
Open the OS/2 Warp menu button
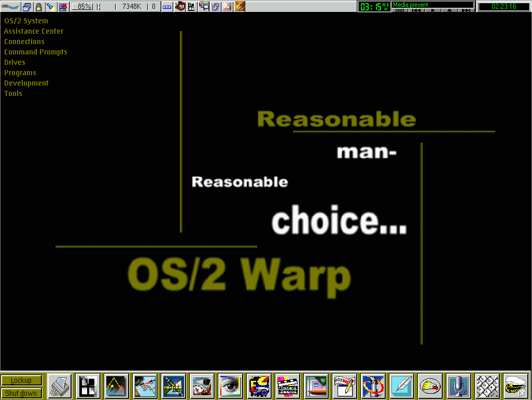pyautogui.click(x=10, y=6)
